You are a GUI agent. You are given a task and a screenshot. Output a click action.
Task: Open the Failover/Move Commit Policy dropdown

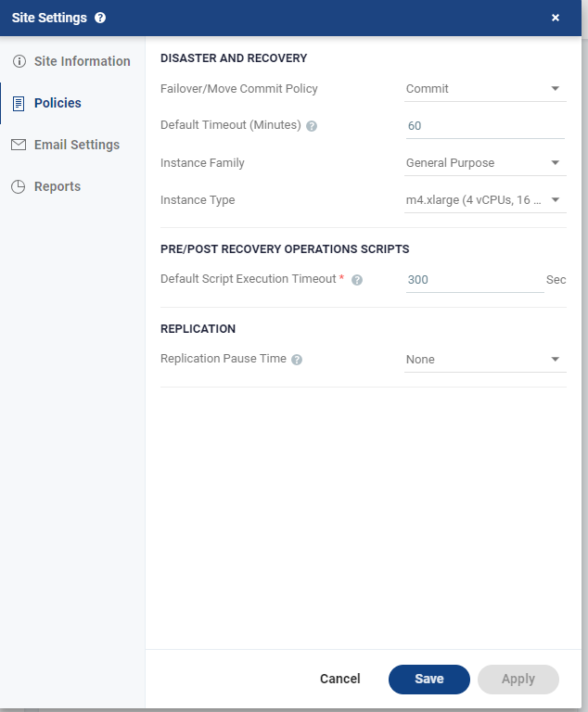(485, 89)
